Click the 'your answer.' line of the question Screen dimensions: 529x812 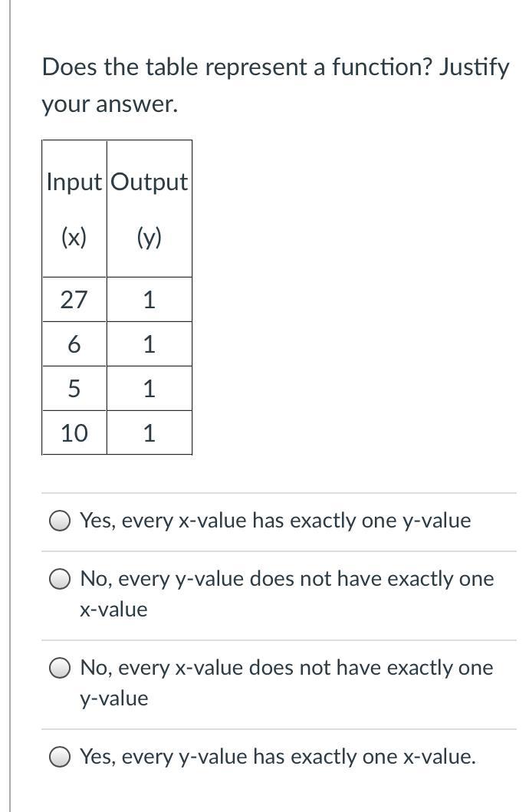point(110,105)
